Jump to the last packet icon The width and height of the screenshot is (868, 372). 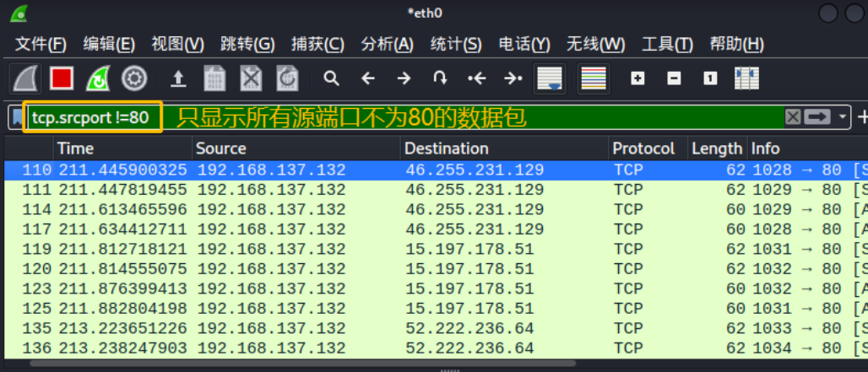(x=513, y=78)
